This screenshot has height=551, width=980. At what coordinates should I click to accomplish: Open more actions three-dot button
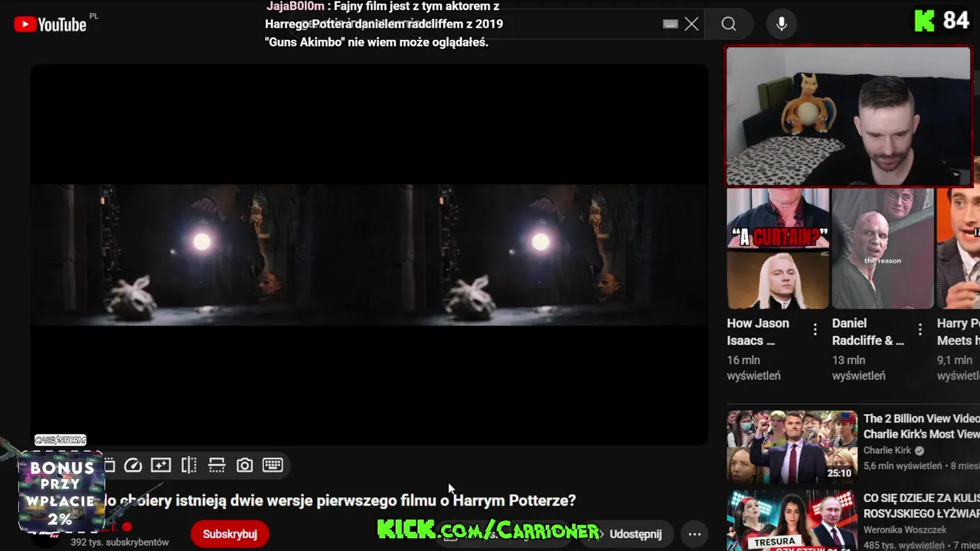click(694, 534)
